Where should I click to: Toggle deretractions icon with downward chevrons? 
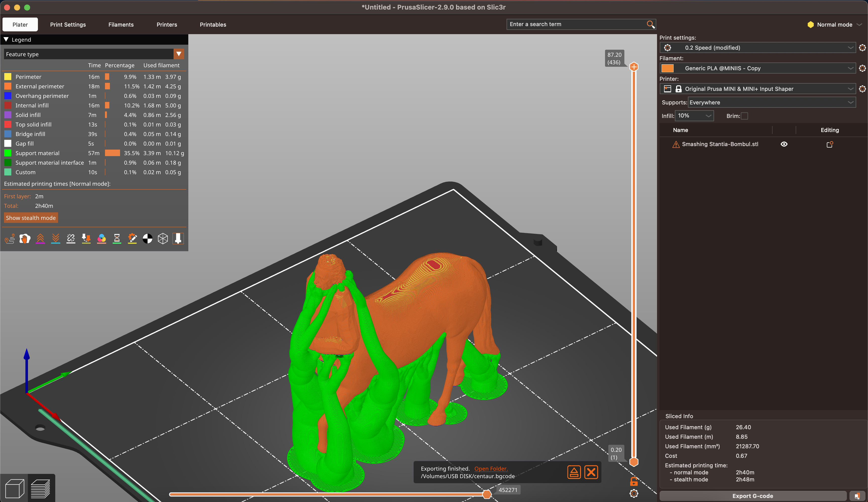pyautogui.click(x=56, y=239)
